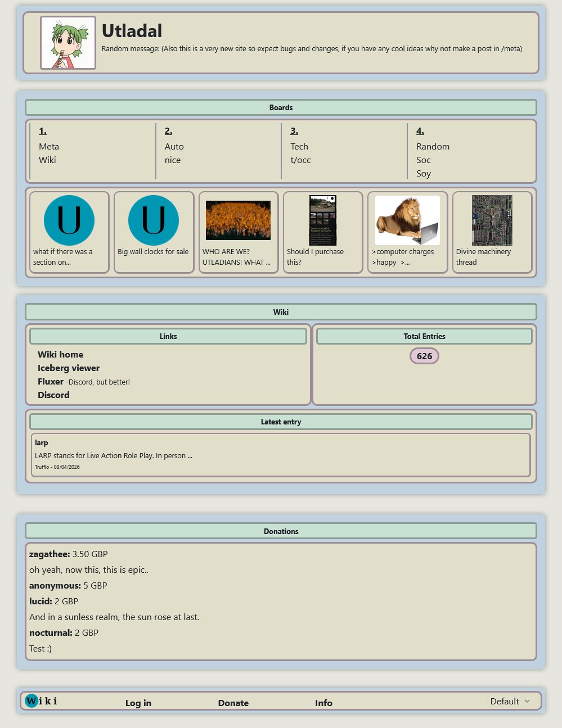Go to the Meta board
The image size is (562, 728).
(x=49, y=146)
